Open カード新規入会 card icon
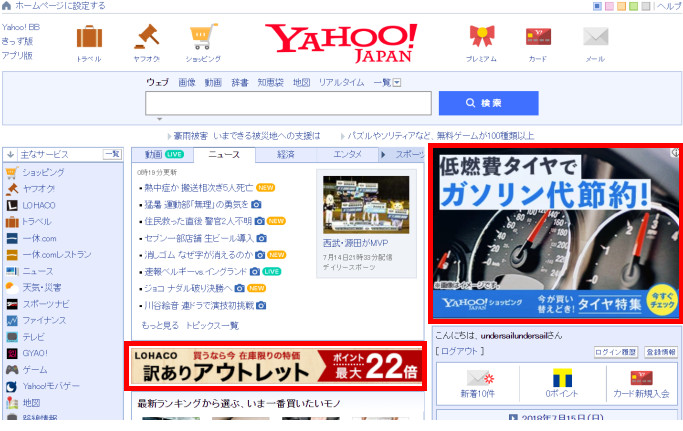 [x=641, y=378]
